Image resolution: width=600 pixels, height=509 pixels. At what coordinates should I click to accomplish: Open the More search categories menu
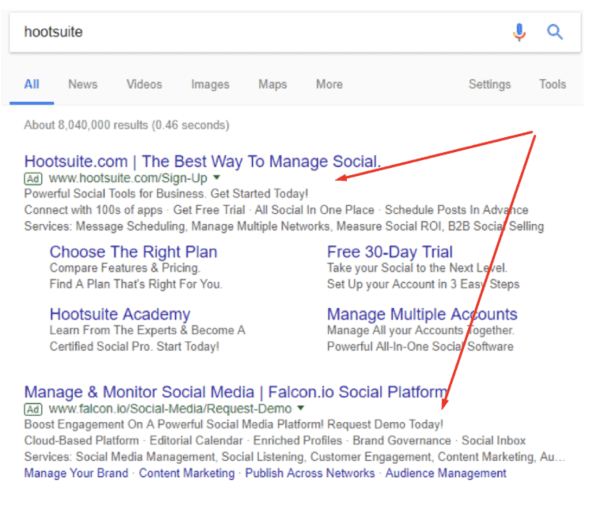click(x=329, y=84)
